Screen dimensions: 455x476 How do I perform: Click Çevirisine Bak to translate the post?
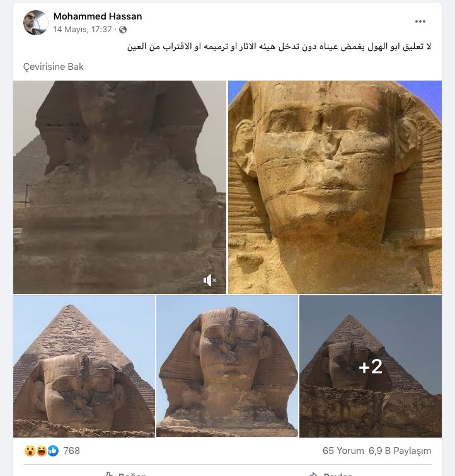coord(53,67)
